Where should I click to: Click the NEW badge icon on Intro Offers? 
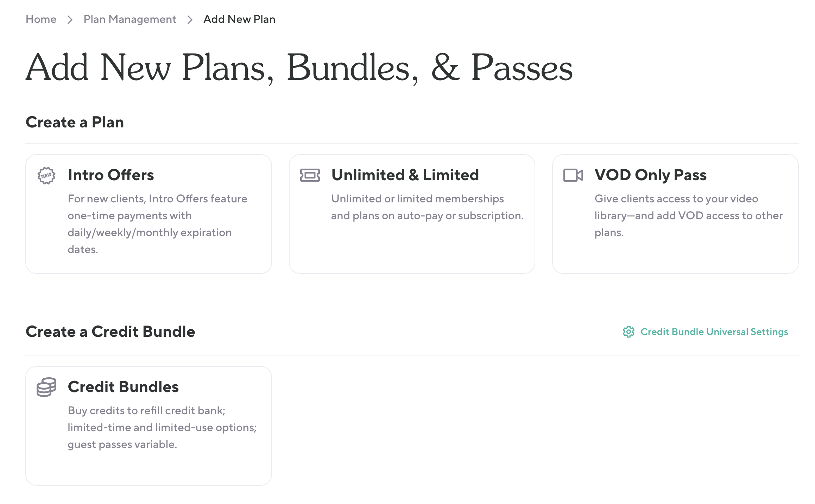(46, 175)
